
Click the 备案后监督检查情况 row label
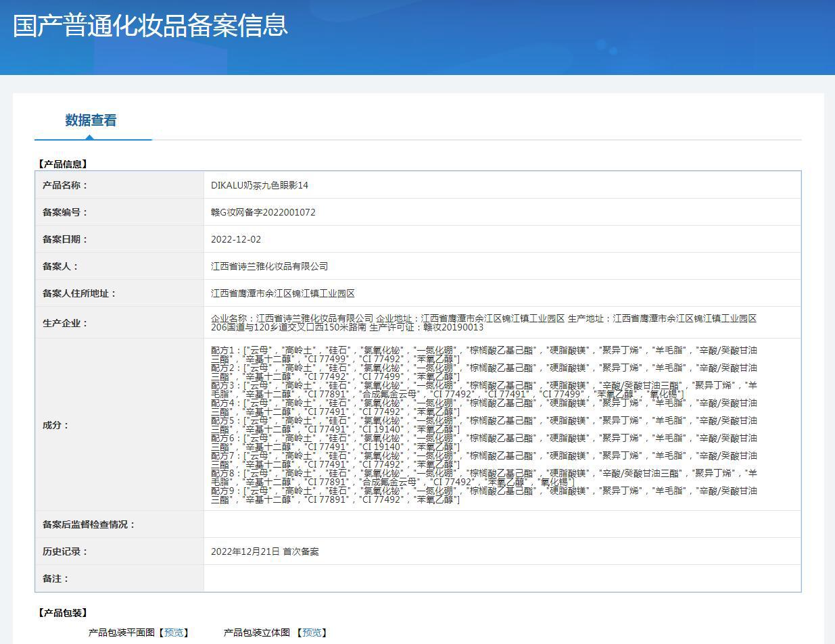pos(89,524)
